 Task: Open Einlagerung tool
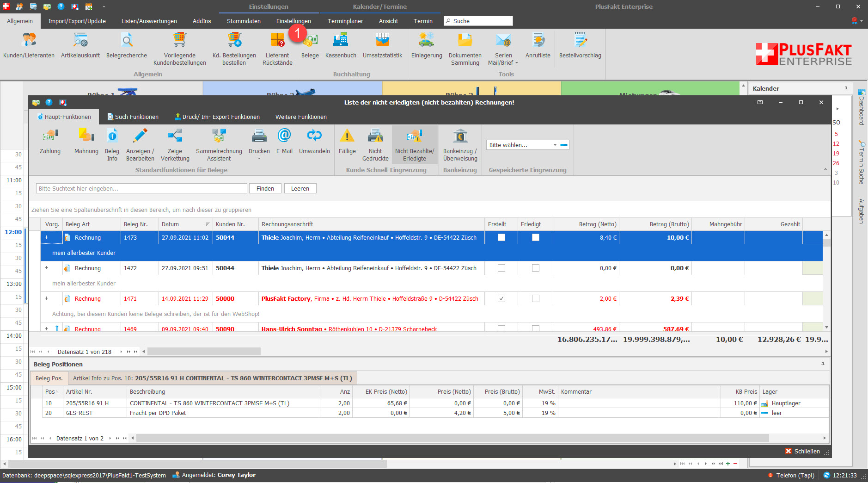tap(427, 45)
